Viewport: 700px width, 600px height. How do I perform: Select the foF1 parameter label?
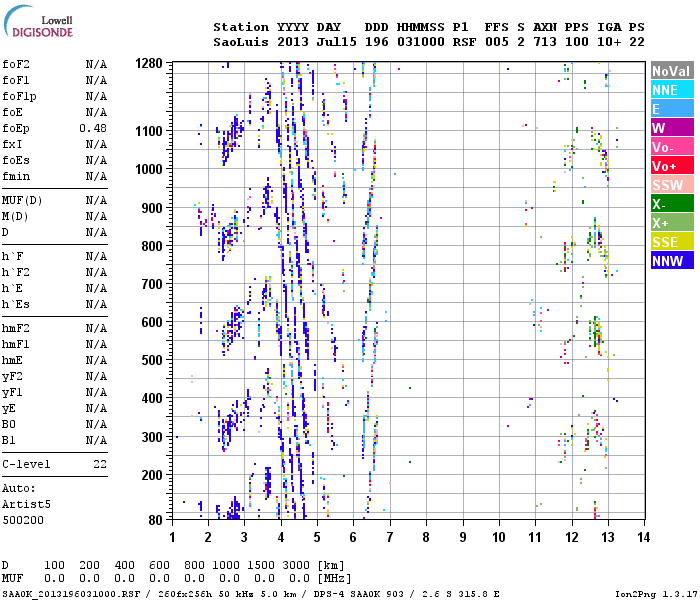coord(16,80)
